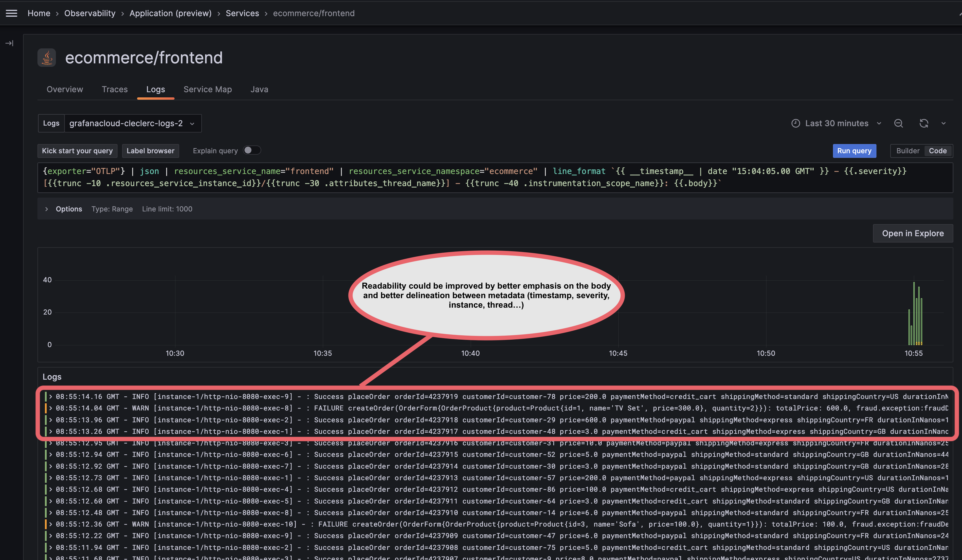The width and height of the screenshot is (962, 560).
Task: Click the Logs panel heading
Action: point(52,377)
